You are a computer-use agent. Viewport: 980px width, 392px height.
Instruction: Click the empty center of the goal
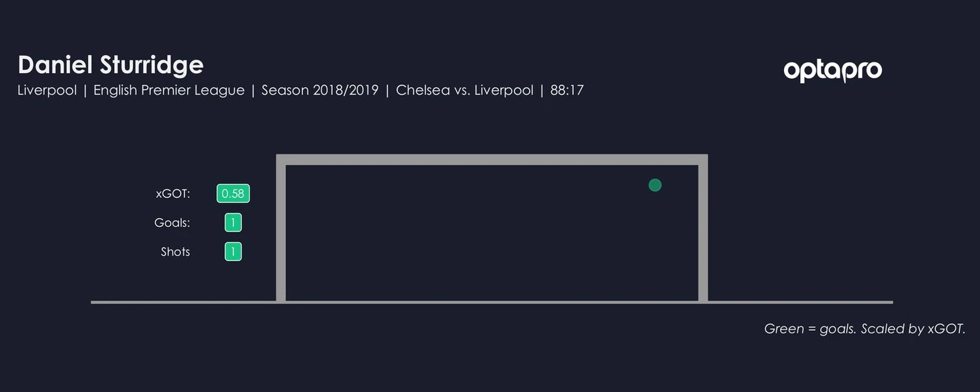(492, 233)
